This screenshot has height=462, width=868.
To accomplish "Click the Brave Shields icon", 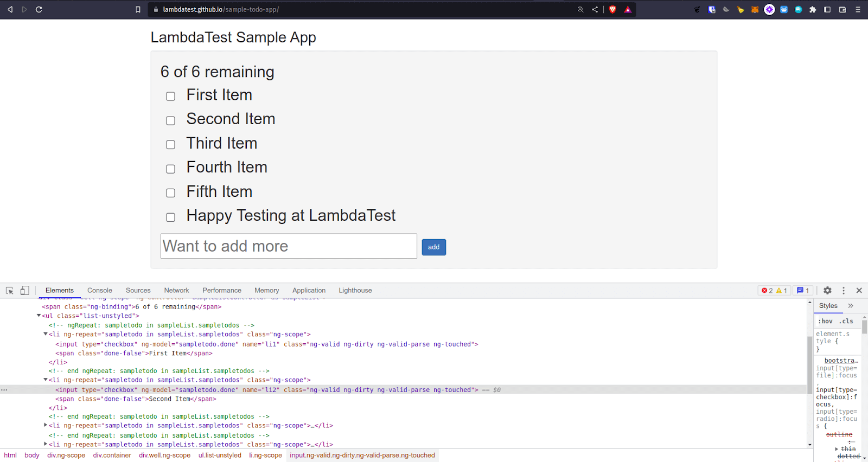I will [x=612, y=9].
